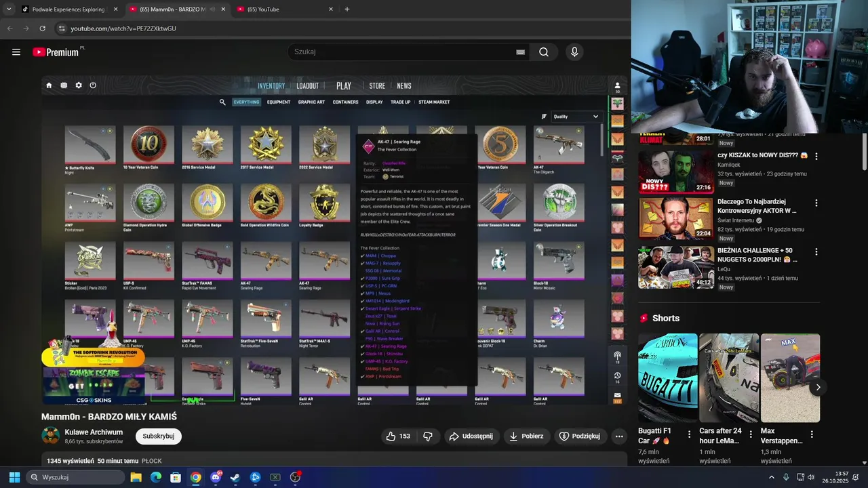Open the 22:04 Świat Internetu video thumbnail
Screen dimensions: 868x488
tap(676, 218)
